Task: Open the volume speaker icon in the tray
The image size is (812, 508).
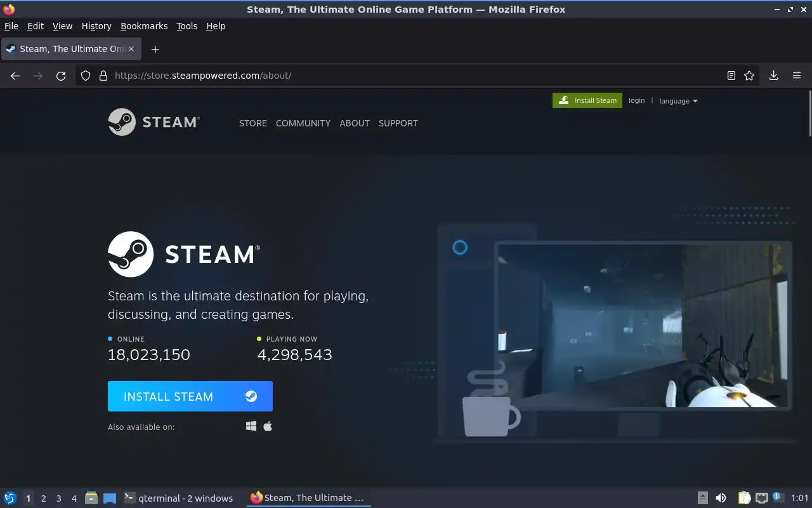Action: click(721, 498)
